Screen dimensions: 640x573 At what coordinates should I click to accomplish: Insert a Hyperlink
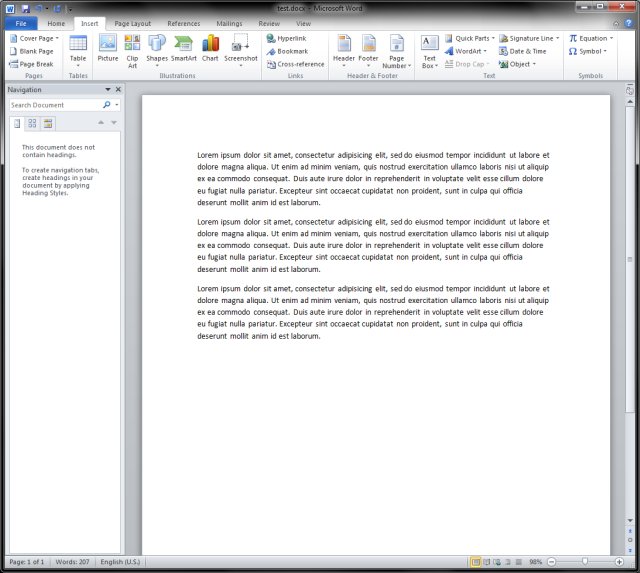tap(287, 38)
